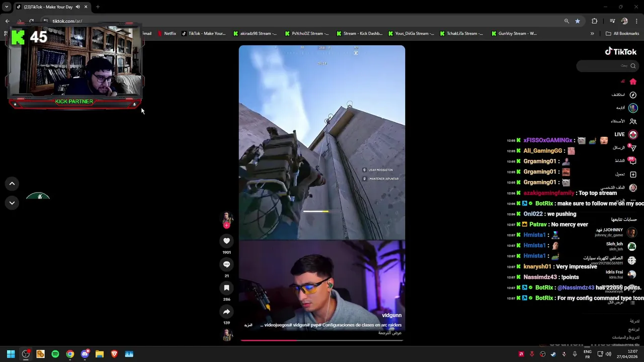The image size is (644, 362).
Task: Click the #videojuegos hashtag in caption
Action: [278, 325]
